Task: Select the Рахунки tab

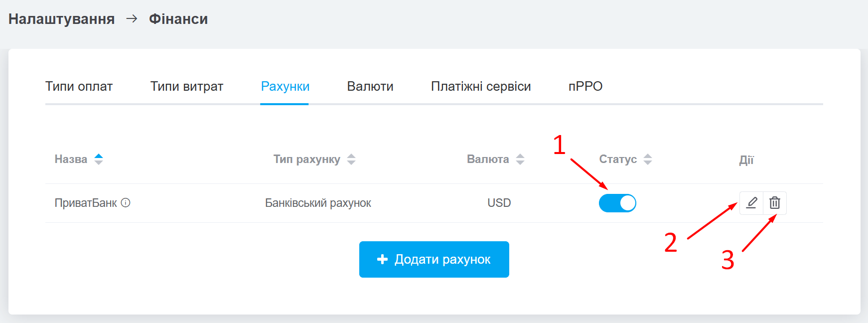Action: 285,87
